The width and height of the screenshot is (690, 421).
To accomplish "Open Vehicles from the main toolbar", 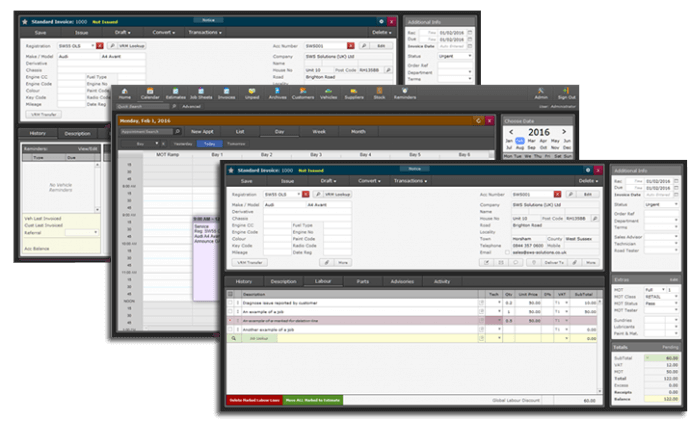I will coord(328,94).
